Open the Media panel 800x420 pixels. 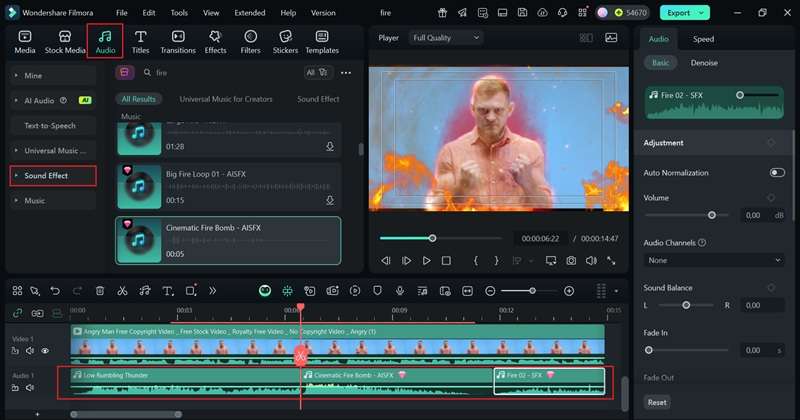pos(24,42)
